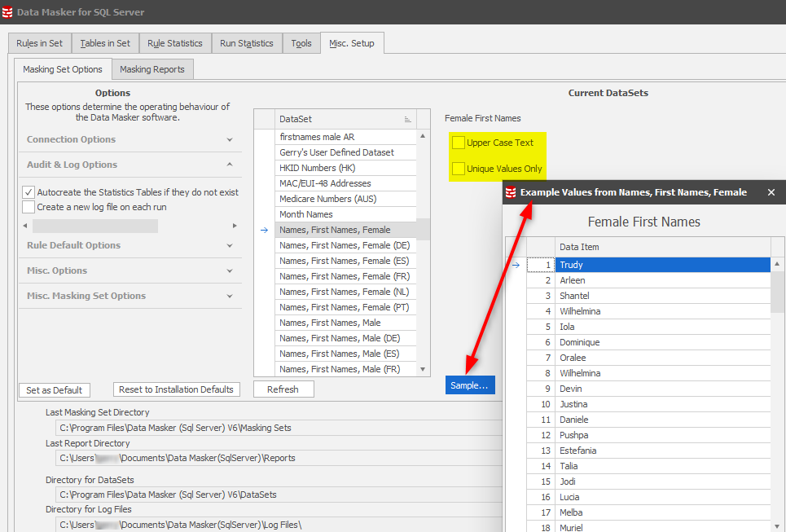Enable the Unique Values Only checkbox

[459, 169]
